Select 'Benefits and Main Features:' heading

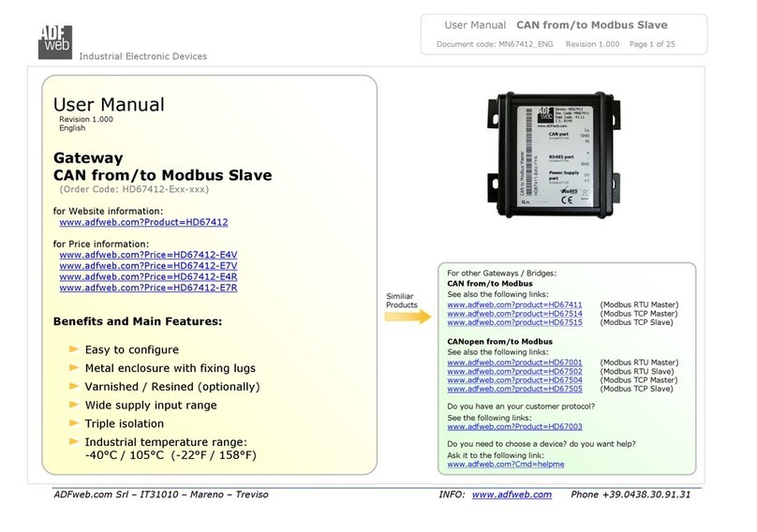(x=138, y=321)
